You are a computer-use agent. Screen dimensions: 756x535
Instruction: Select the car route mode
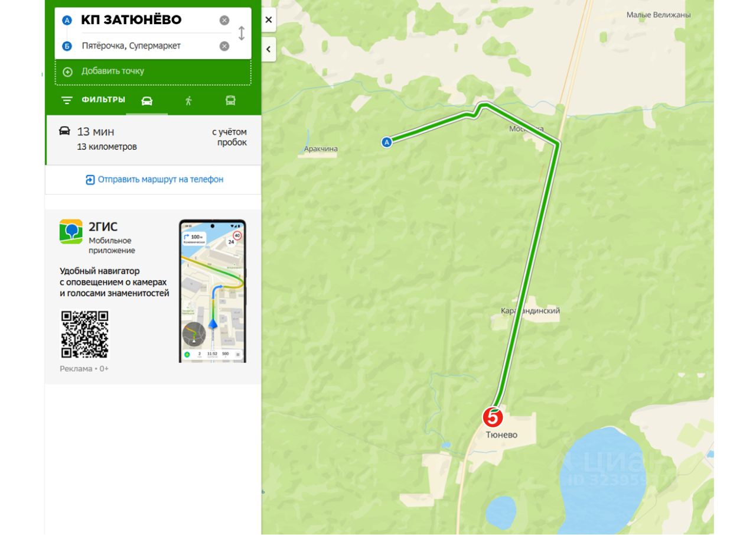[x=147, y=100]
